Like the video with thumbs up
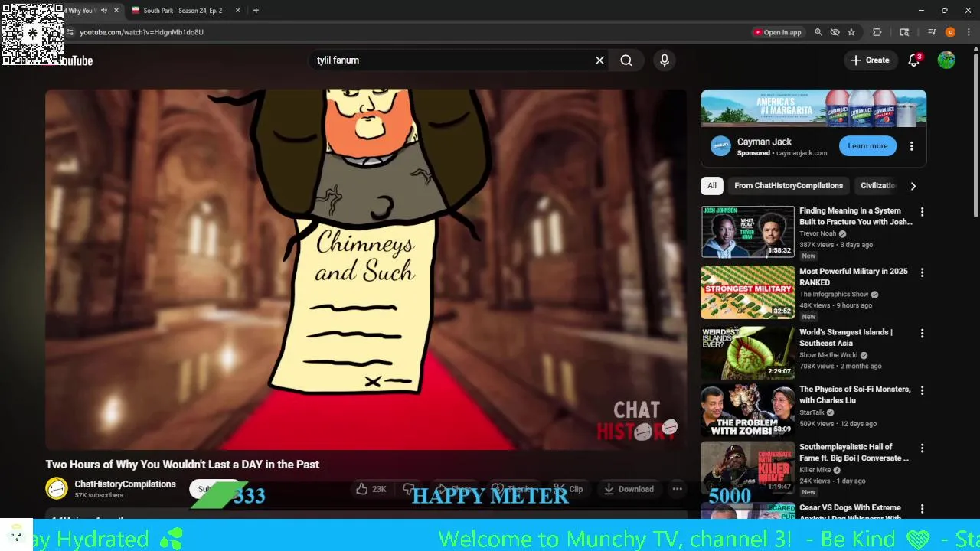 [x=371, y=489]
